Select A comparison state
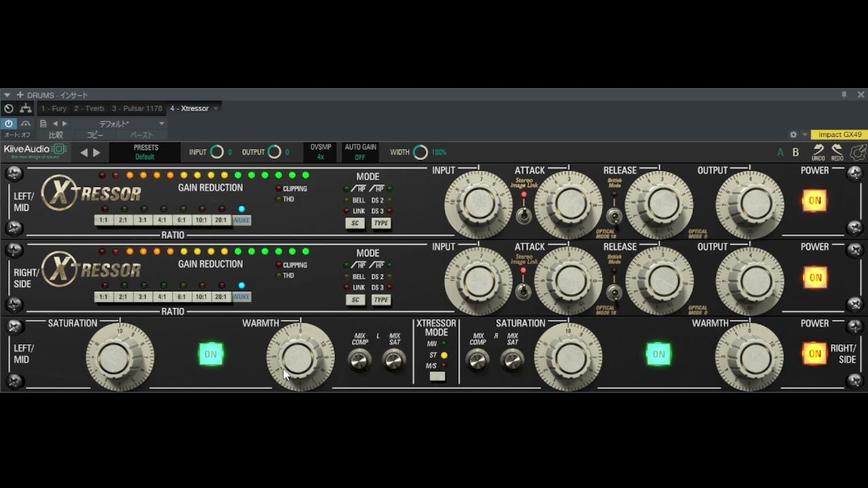 click(781, 152)
